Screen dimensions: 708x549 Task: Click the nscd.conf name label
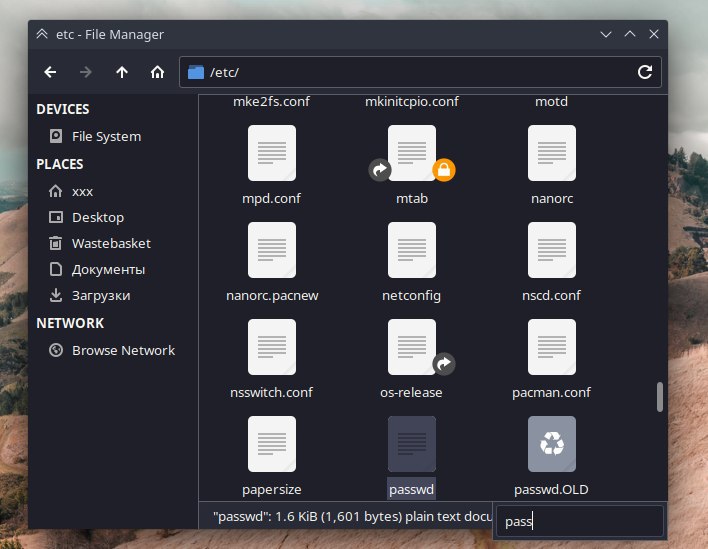coord(551,295)
